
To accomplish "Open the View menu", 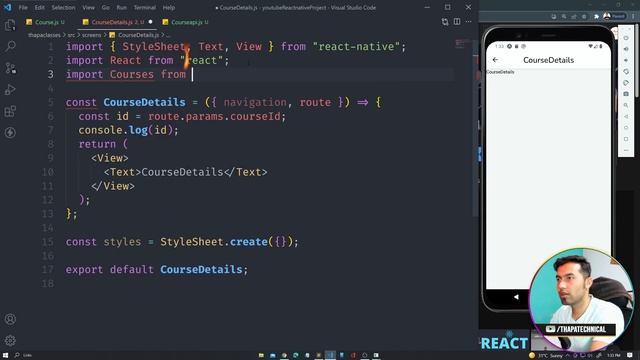I will click(x=88, y=7).
